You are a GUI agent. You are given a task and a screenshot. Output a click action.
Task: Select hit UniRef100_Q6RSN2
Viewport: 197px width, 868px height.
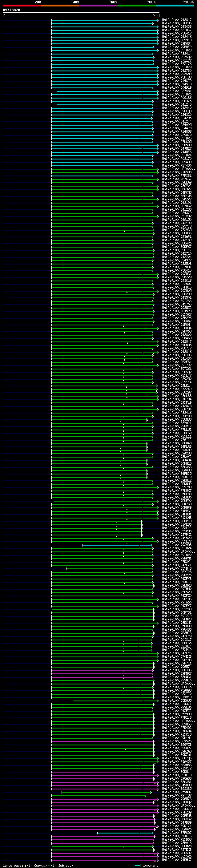coord(177,623)
